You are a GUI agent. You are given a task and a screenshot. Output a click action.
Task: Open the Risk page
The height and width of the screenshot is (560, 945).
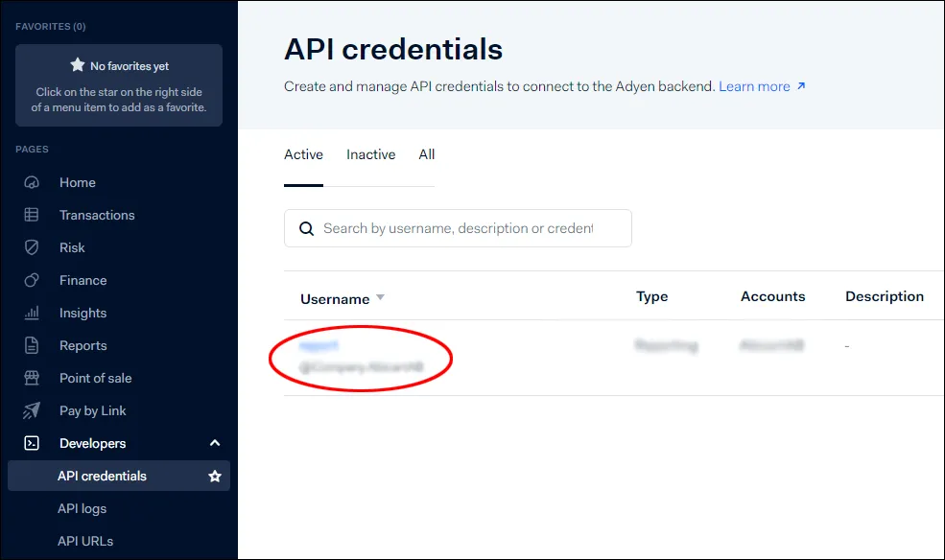coord(72,247)
